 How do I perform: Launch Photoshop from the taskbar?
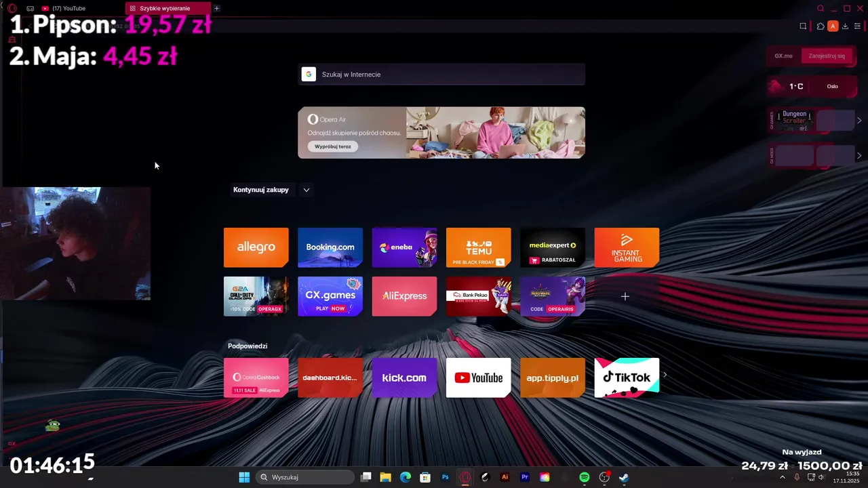pyautogui.click(x=446, y=477)
